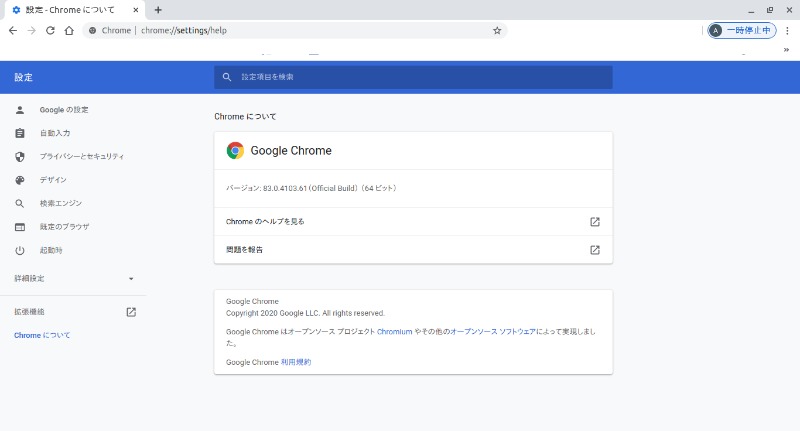Expand the 詳細設定 advanced section
The width and height of the screenshot is (800, 431).
tap(73, 278)
